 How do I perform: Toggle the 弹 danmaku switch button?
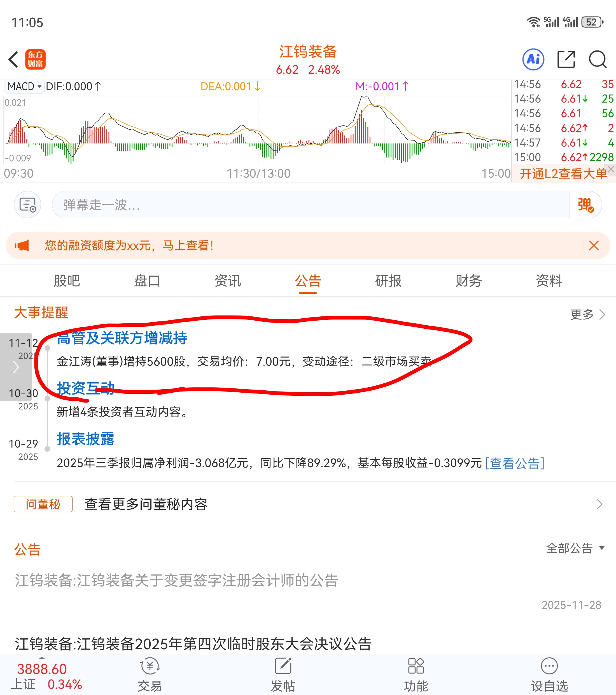click(x=585, y=205)
